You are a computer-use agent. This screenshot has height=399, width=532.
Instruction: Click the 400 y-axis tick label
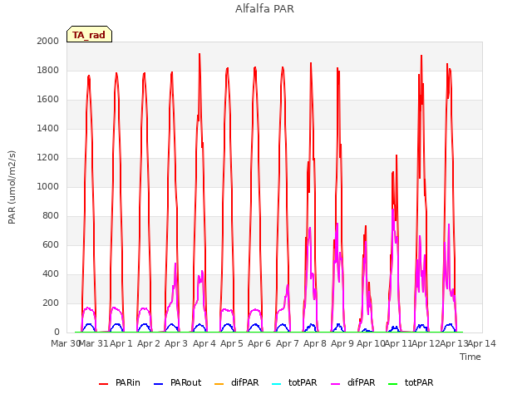tap(51, 274)
